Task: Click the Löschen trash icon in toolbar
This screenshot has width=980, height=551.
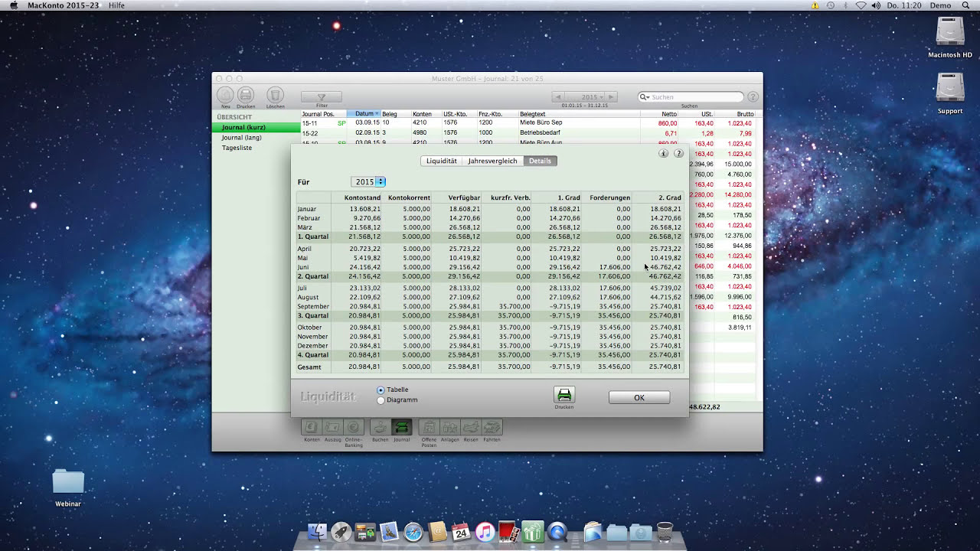Action: pyautogui.click(x=275, y=95)
